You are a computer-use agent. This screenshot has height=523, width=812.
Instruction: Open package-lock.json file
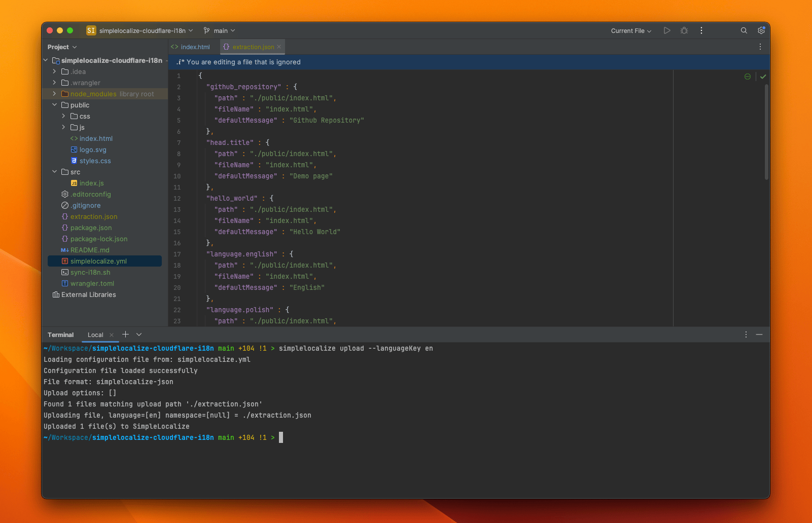coord(99,239)
